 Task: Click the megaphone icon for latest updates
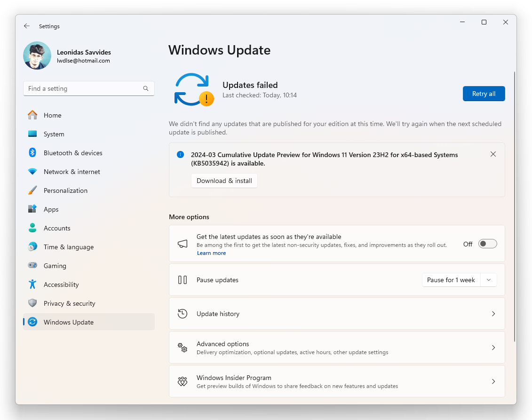(183, 244)
